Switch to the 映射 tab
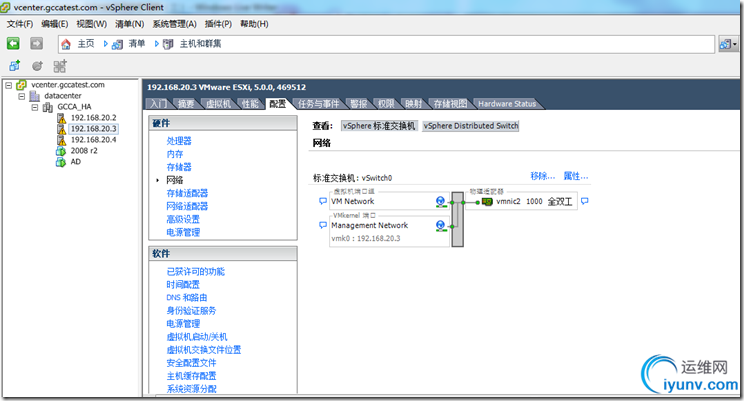 pyautogui.click(x=413, y=104)
